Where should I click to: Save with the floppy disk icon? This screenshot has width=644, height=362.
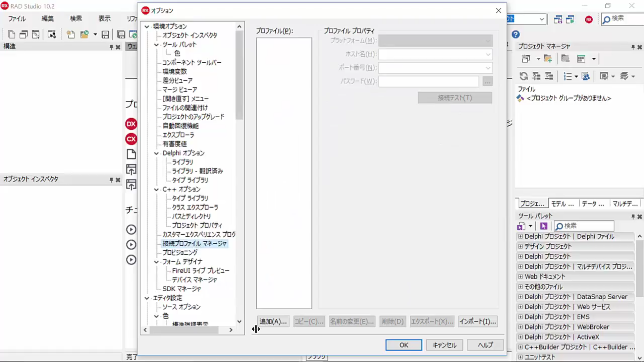[105, 35]
